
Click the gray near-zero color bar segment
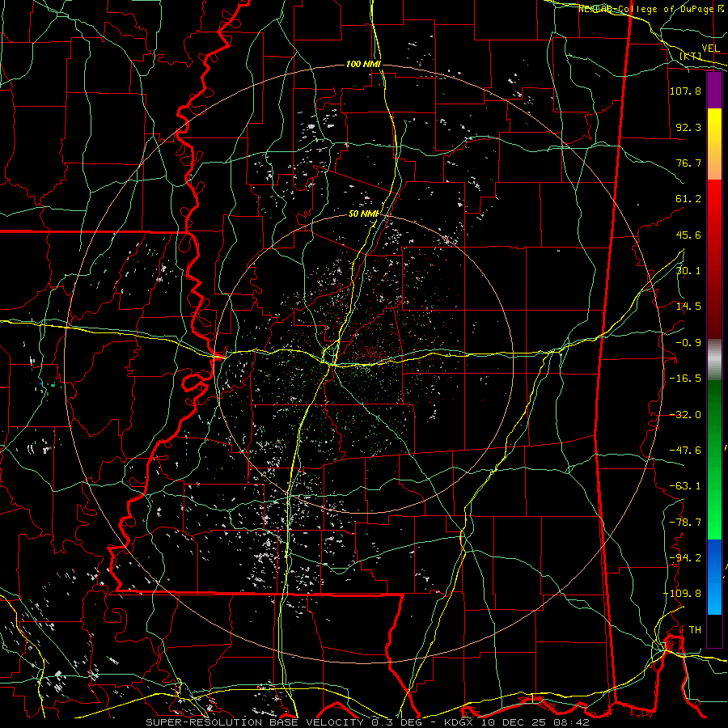coord(714,360)
